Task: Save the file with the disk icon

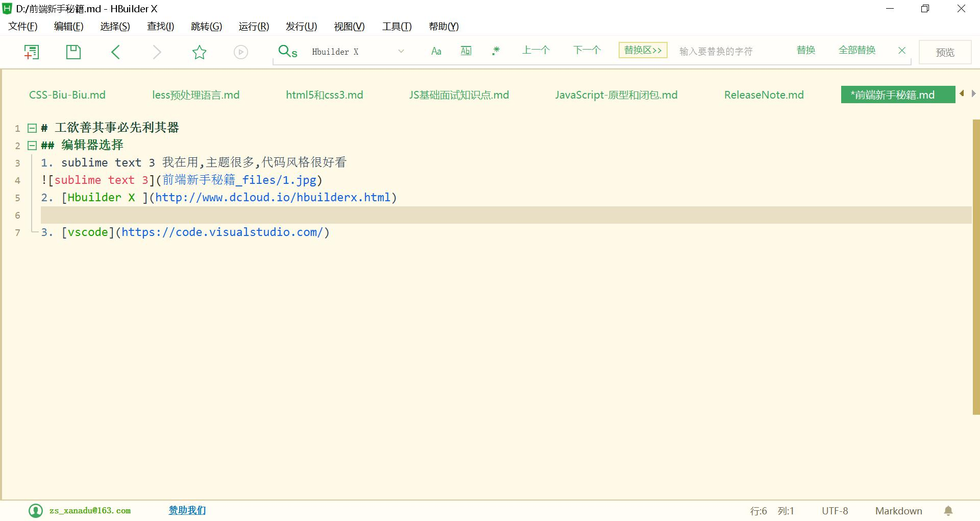Action: click(x=73, y=52)
